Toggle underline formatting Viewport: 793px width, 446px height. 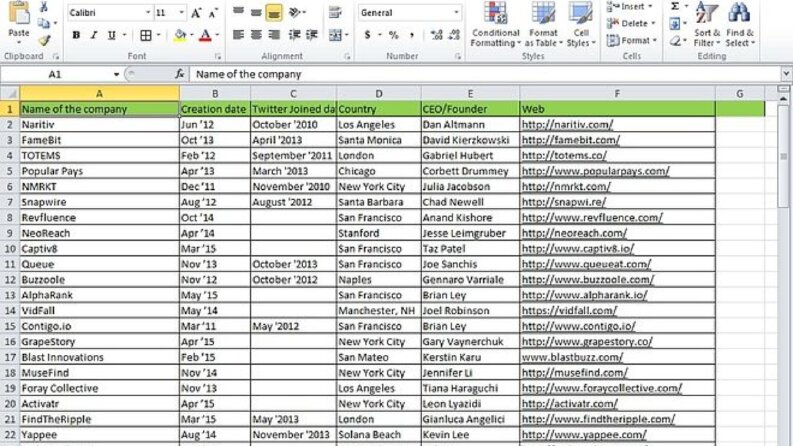pyautogui.click(x=111, y=35)
